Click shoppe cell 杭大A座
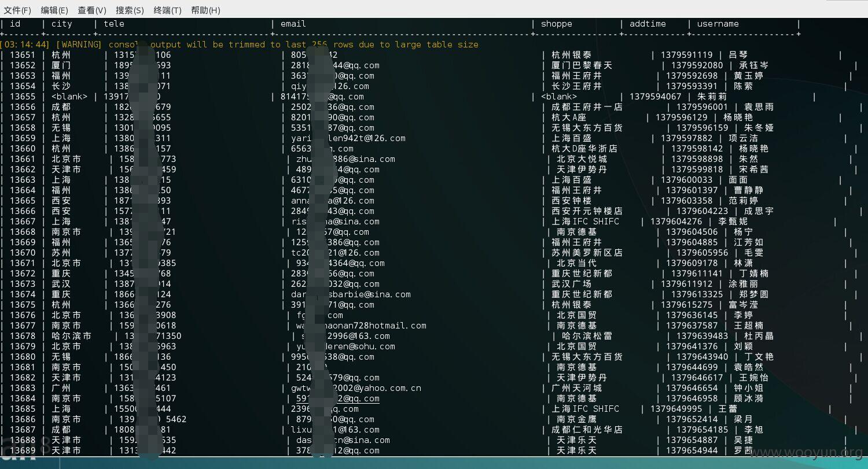This screenshot has height=469, width=868. [569, 117]
